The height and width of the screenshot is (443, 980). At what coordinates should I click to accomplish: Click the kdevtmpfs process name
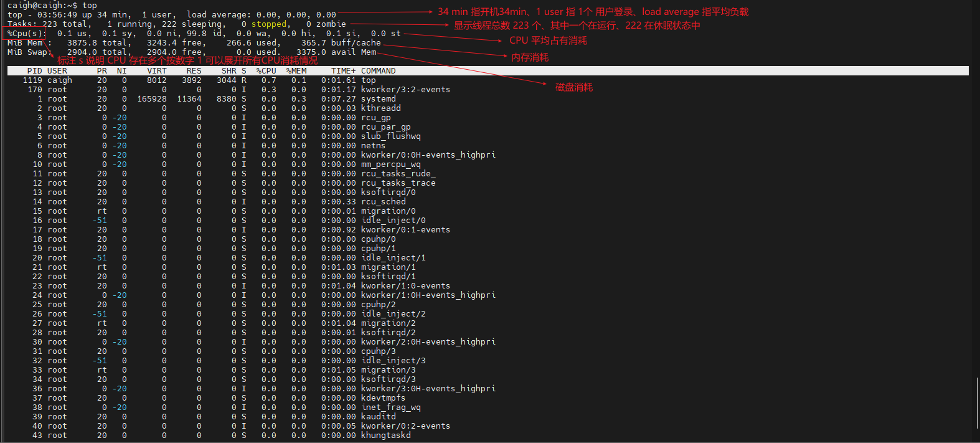point(383,398)
